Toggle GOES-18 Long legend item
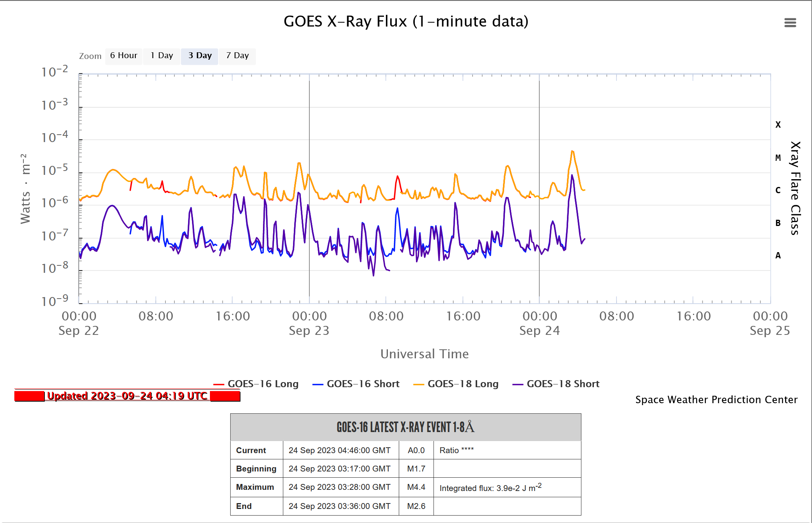 pyautogui.click(x=463, y=384)
